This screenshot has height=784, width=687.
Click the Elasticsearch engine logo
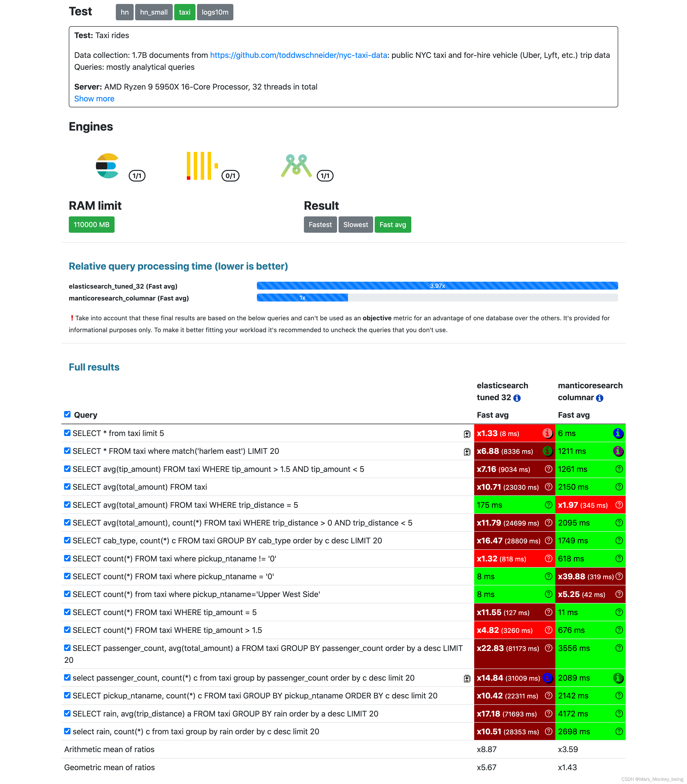click(x=108, y=165)
